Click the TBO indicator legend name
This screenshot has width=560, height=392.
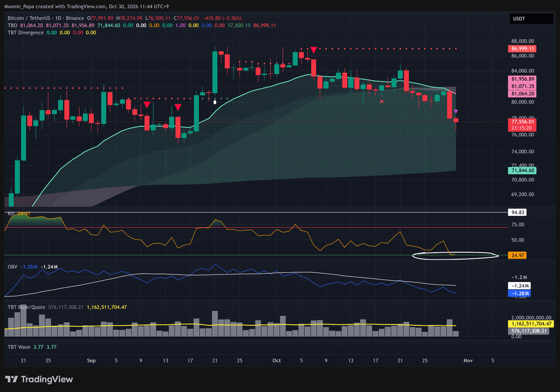coord(13,25)
